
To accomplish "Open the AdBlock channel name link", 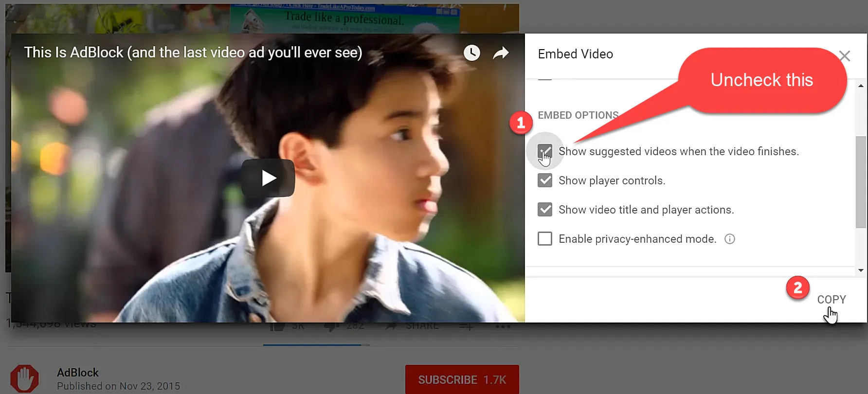I will [78, 373].
